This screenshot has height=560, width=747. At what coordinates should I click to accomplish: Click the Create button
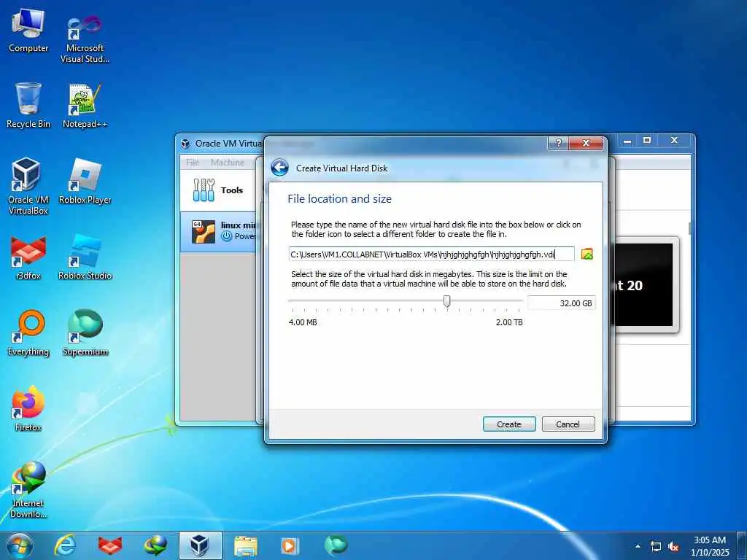(x=509, y=424)
